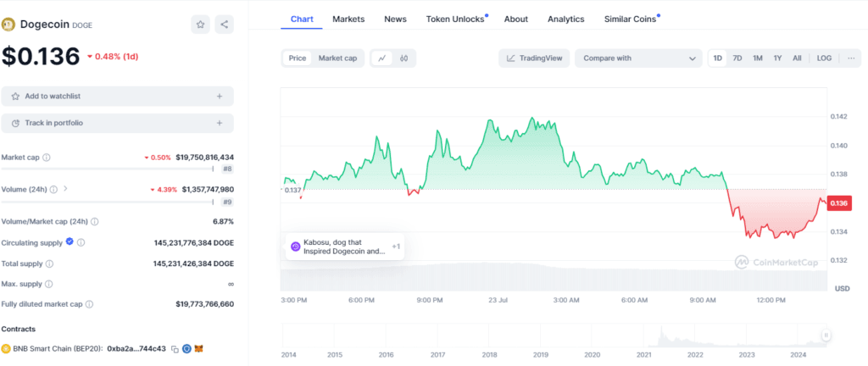The width and height of the screenshot is (868, 366).
Task: Switch to the Similar Coins tab
Action: point(630,19)
